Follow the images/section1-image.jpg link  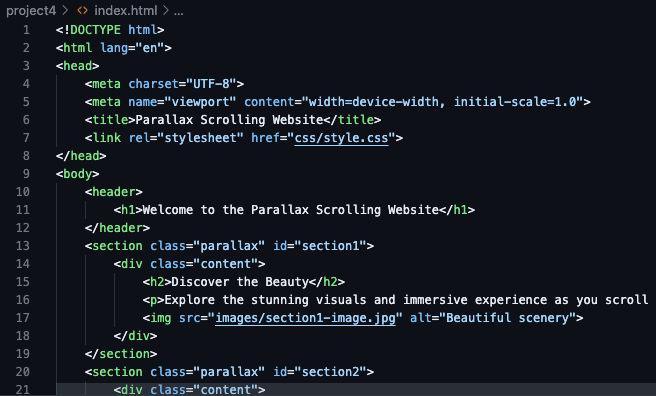[305, 318]
